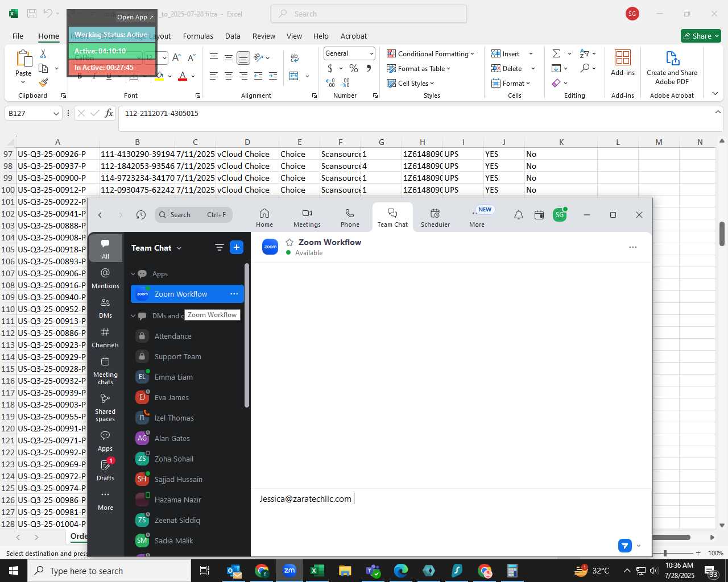Image resolution: width=728 pixels, height=582 pixels.
Task: Open Channels in Zoom sidebar
Action: point(105,337)
